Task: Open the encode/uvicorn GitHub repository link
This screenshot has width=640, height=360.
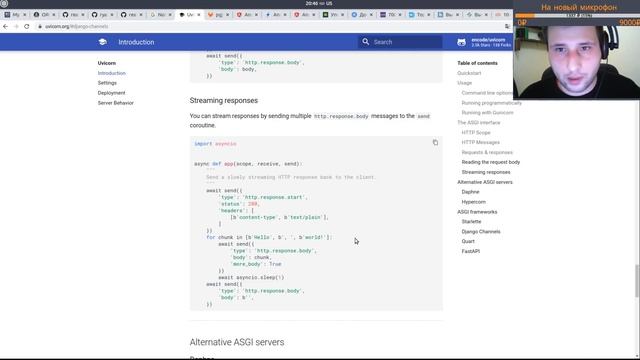Action: 485,42
